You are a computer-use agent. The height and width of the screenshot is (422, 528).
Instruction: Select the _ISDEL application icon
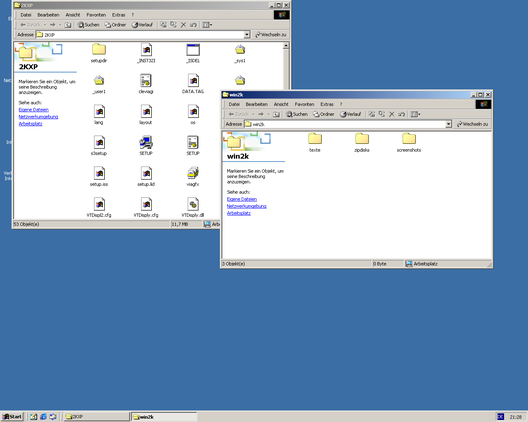193,50
